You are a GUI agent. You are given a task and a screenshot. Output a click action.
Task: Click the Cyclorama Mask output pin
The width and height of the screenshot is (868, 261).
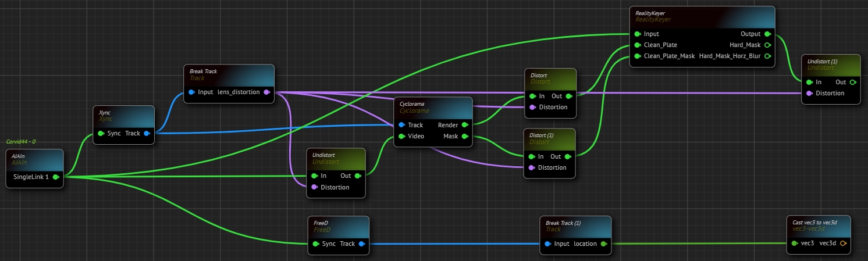[465, 137]
